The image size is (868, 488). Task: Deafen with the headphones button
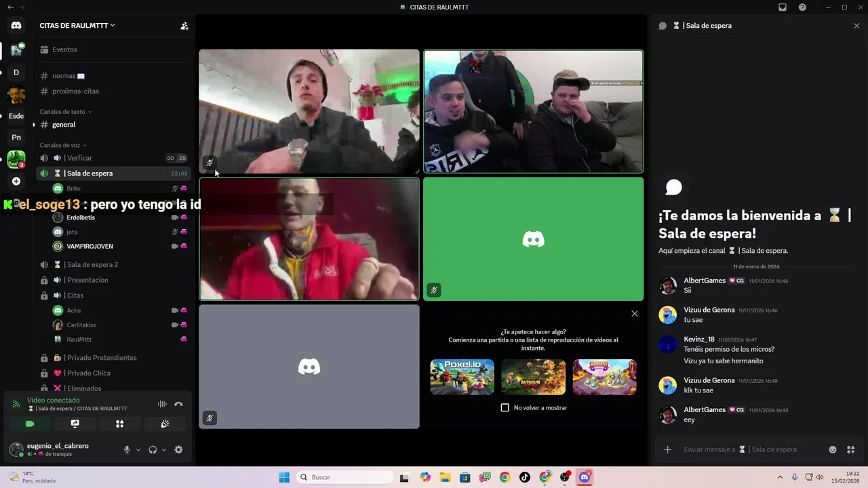point(153,449)
